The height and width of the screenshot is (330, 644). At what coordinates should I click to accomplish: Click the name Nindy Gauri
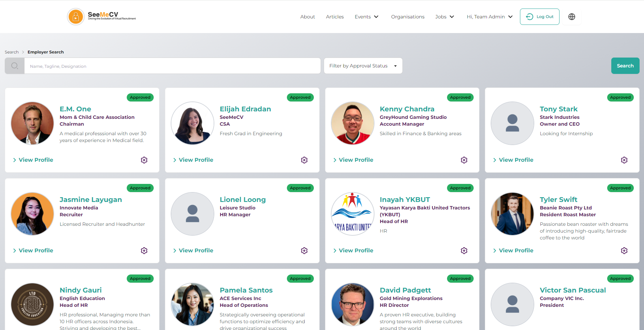point(81,290)
